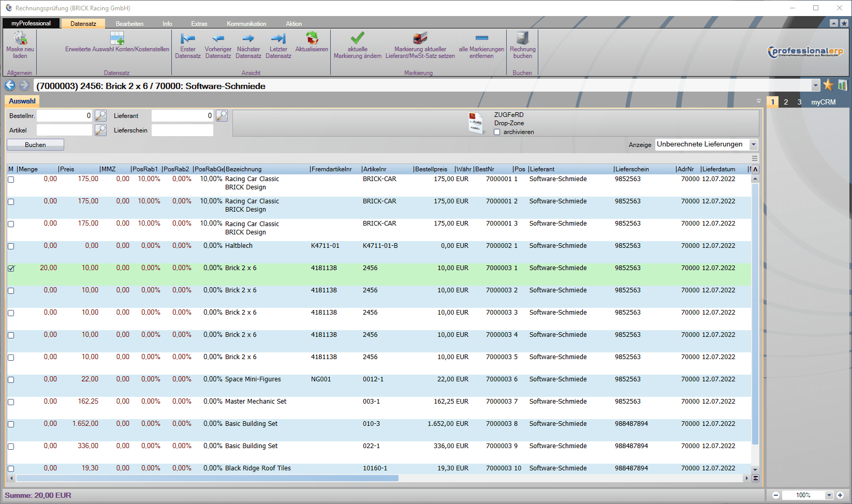The height and width of the screenshot is (504, 852).
Task: Go to Nächster Datensatz
Action: [x=248, y=45]
